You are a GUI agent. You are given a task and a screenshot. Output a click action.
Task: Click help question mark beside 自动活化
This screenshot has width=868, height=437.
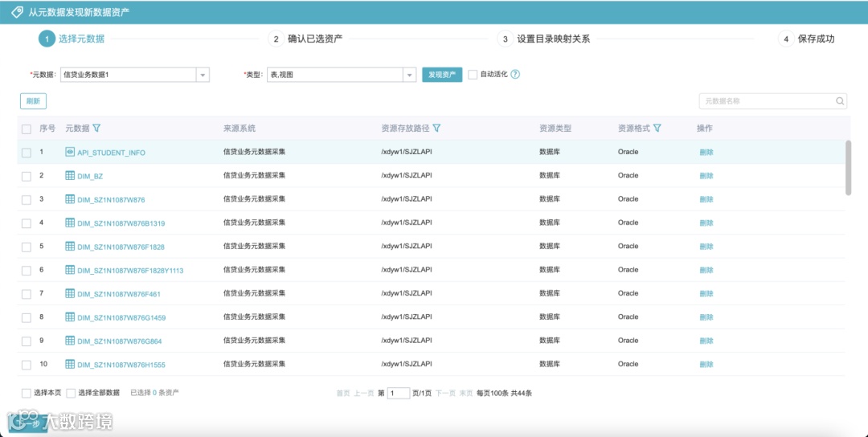click(515, 74)
